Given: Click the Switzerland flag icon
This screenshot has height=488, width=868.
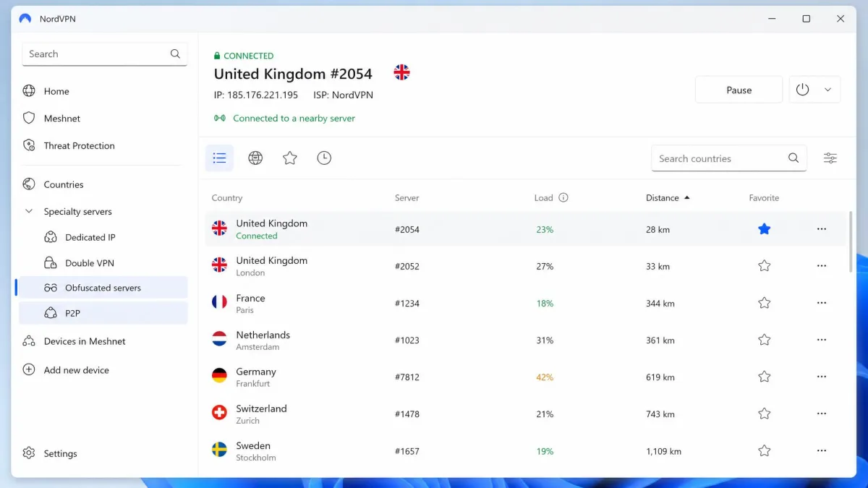Looking at the screenshot, I should tap(219, 413).
